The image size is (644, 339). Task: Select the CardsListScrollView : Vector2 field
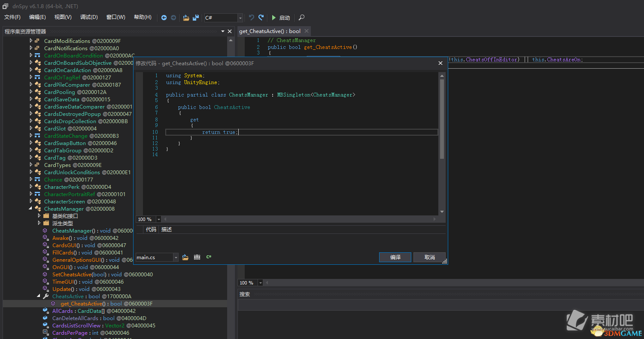click(x=104, y=325)
